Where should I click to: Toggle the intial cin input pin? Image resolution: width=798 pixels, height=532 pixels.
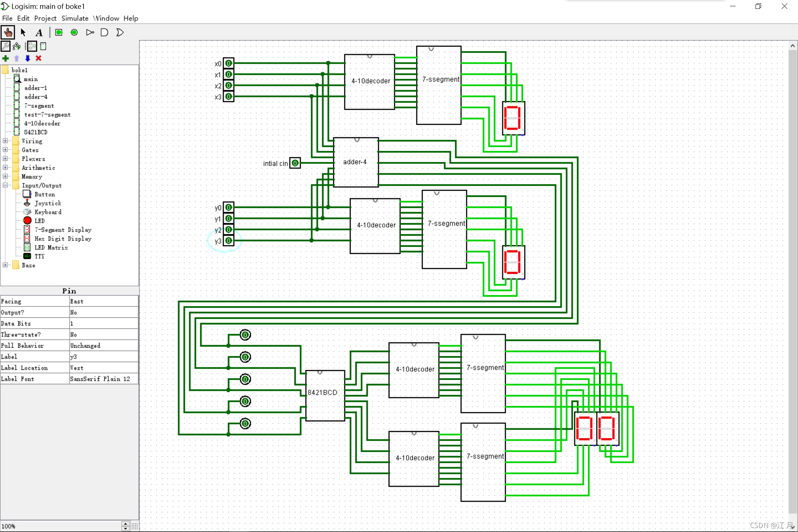coord(295,163)
